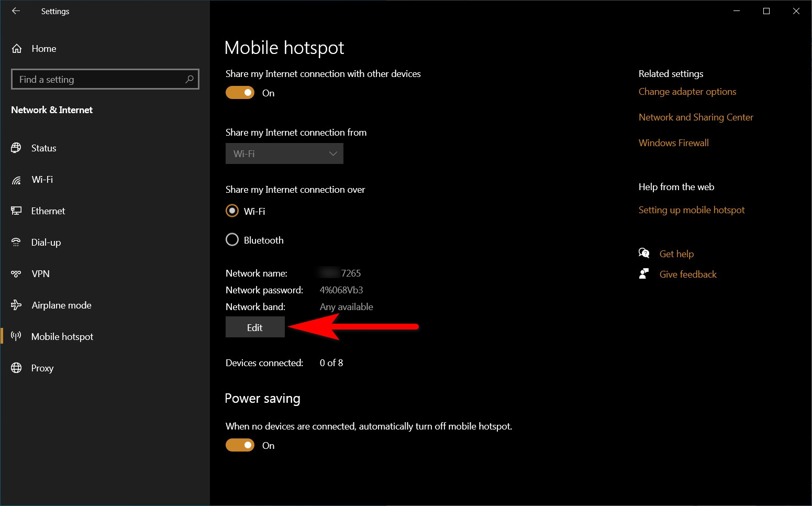
Task: Turn off internet connection sharing toggle
Action: [x=240, y=93]
